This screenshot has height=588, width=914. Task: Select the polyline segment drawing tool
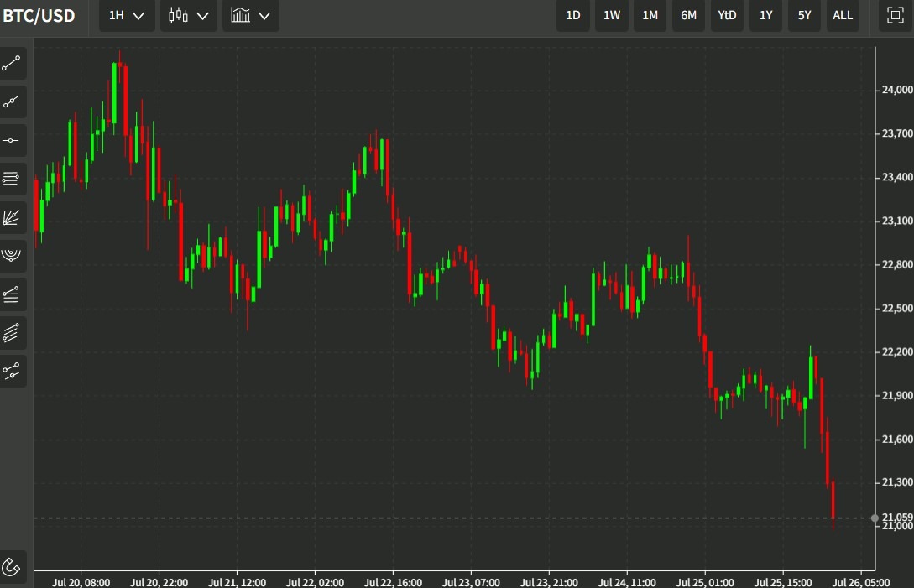12,372
